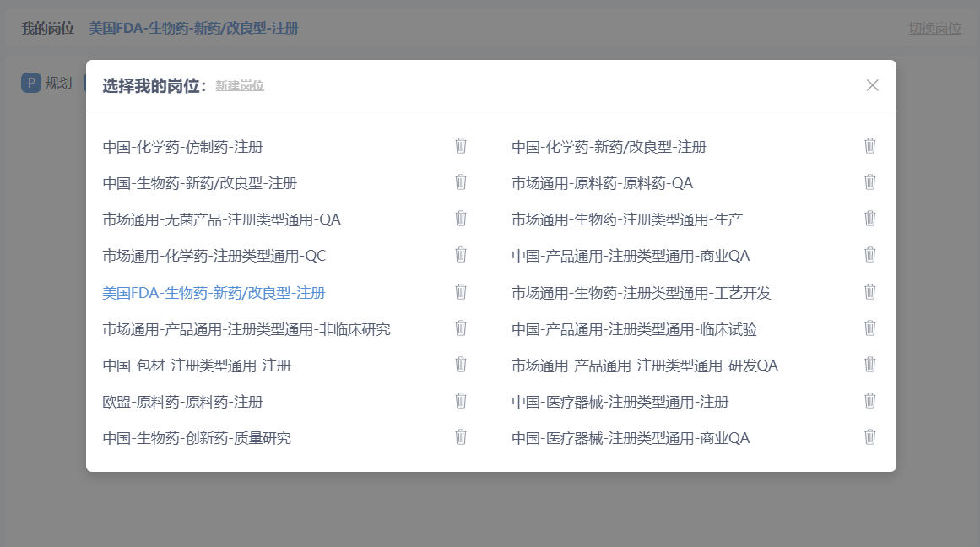Choose the 市场通用-化学药-注册类型通用-QC position
The image size is (980, 547).
coord(214,256)
